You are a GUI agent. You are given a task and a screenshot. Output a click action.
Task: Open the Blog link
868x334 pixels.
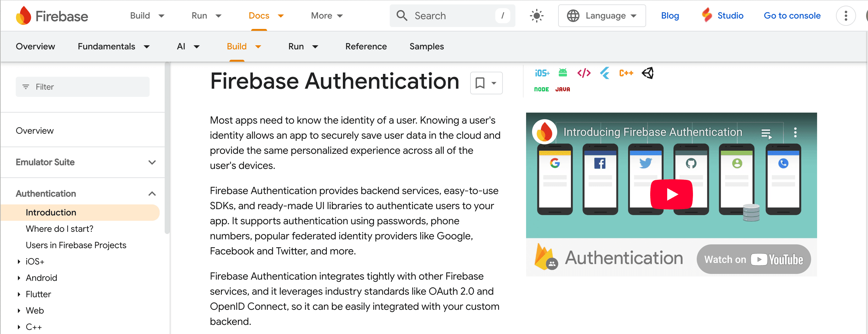pos(669,16)
